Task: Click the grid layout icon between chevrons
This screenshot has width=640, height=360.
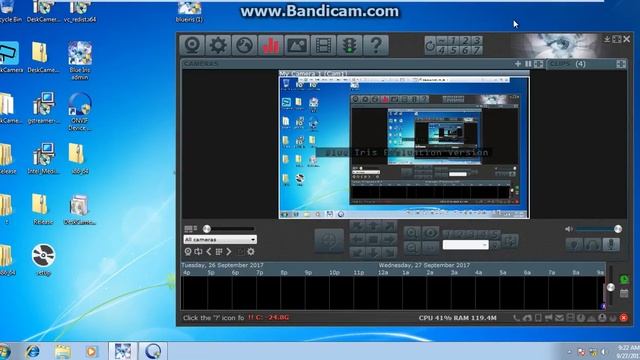Action: click(x=219, y=252)
